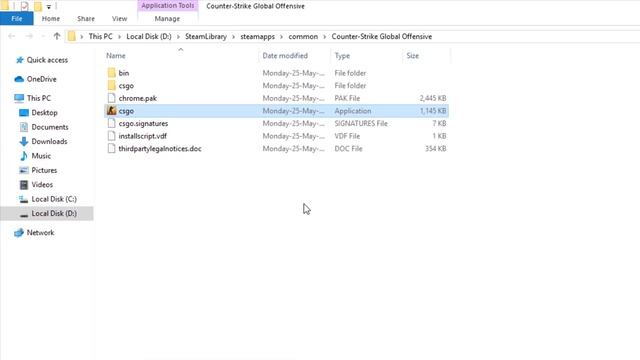Navigate to common in breadcrumb
640x360 pixels.
pyautogui.click(x=303, y=36)
